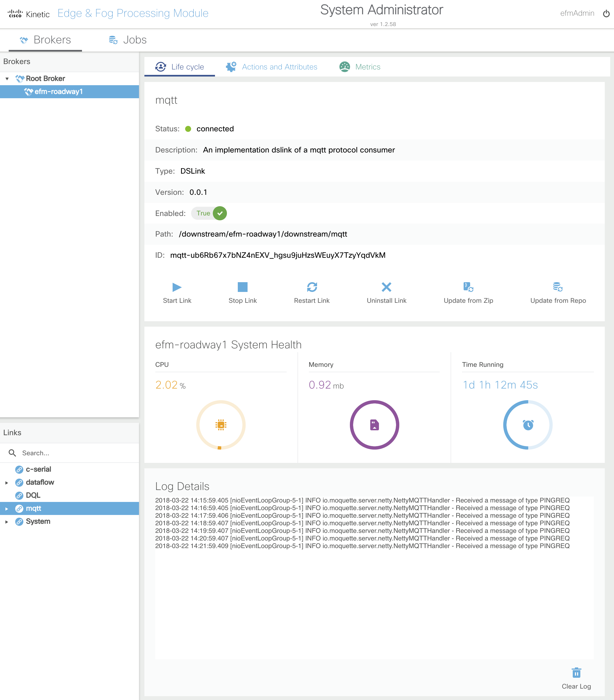
Task: Click the Uninstall Link label
Action: 387,301
